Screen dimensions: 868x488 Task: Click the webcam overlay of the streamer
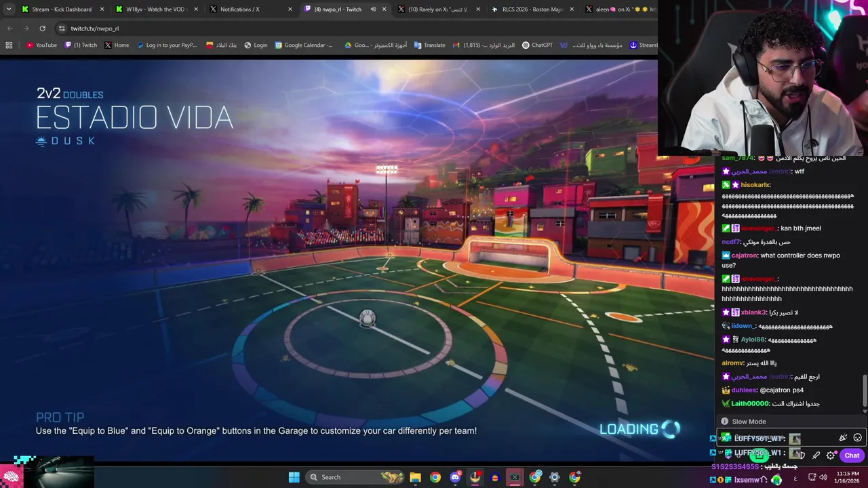point(763,78)
